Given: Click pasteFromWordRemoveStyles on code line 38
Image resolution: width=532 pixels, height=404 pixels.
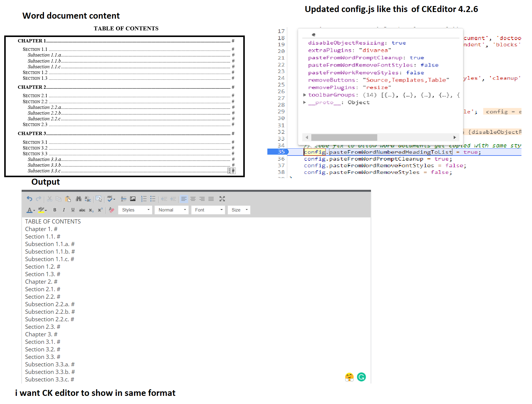Looking at the screenshot, I should point(374,172).
